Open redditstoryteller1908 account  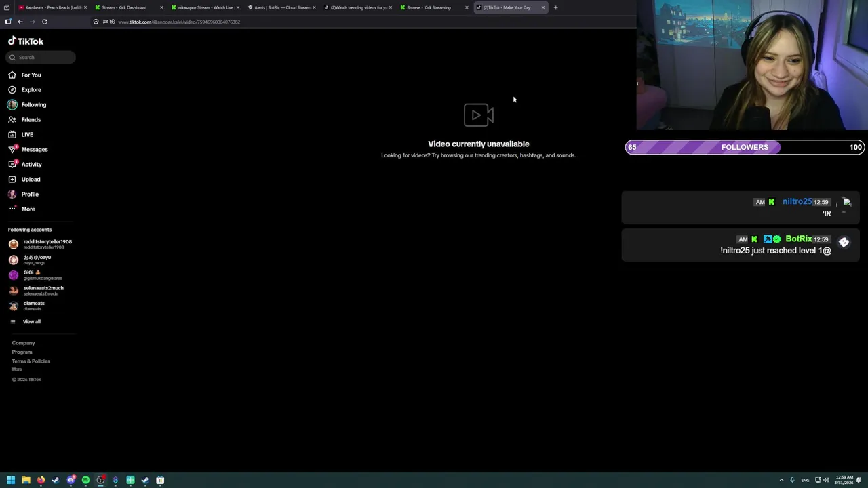click(x=41, y=244)
